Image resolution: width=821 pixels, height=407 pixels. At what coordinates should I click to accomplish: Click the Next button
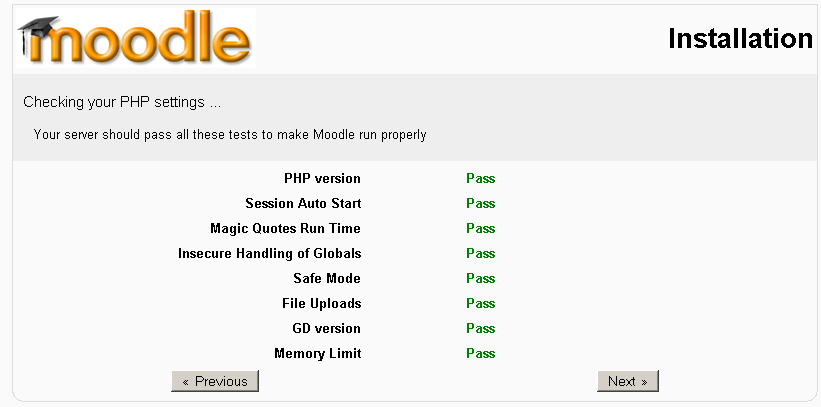627,381
